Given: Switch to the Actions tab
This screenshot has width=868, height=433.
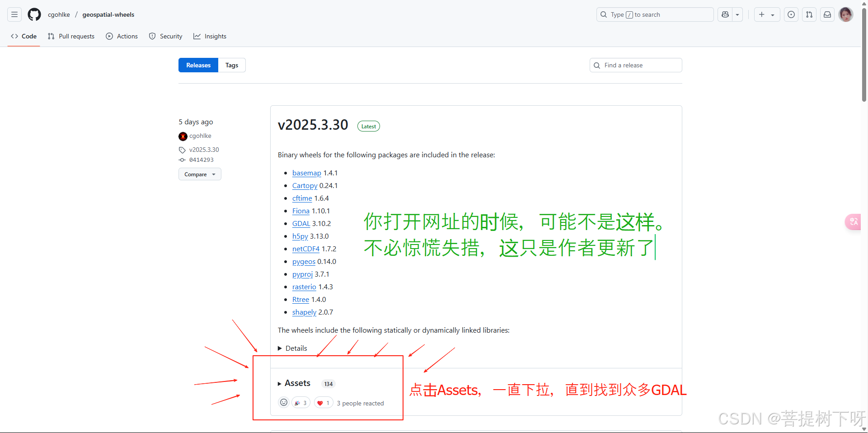Looking at the screenshot, I should pos(122,36).
